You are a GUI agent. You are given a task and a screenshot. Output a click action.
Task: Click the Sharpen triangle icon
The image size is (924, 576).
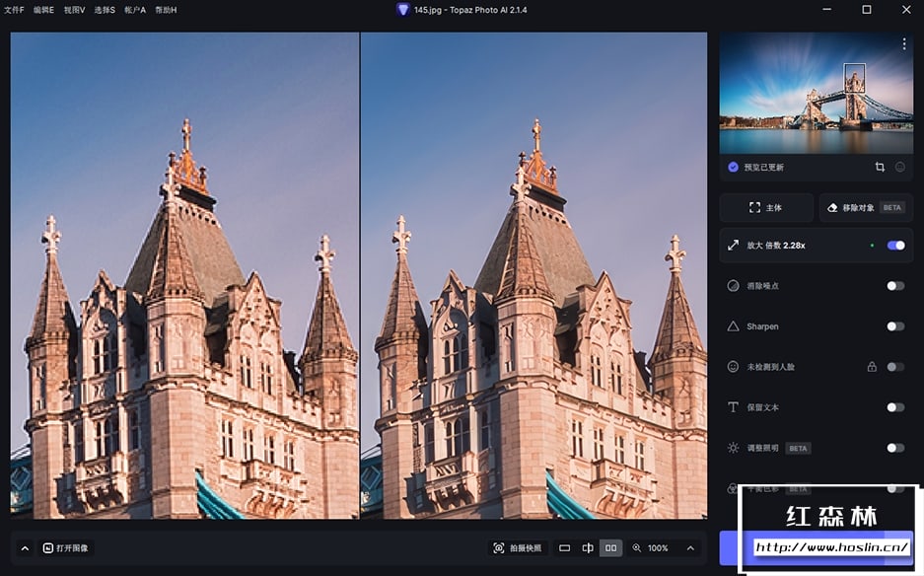(x=733, y=326)
